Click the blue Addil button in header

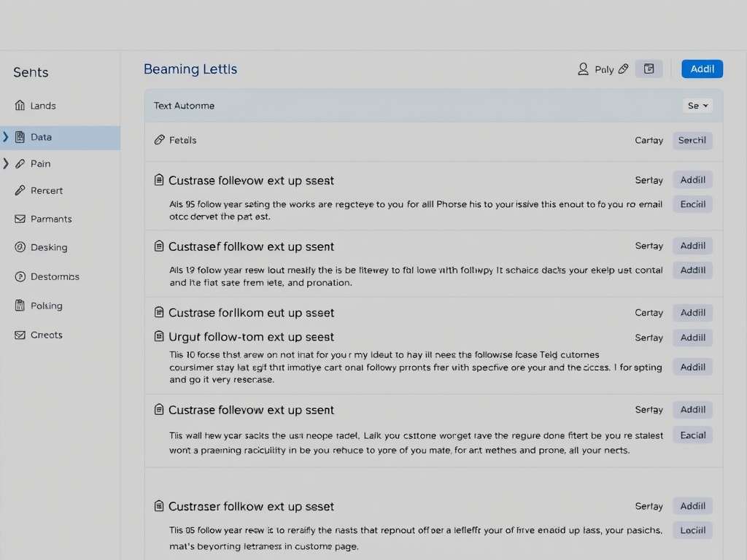(x=702, y=69)
